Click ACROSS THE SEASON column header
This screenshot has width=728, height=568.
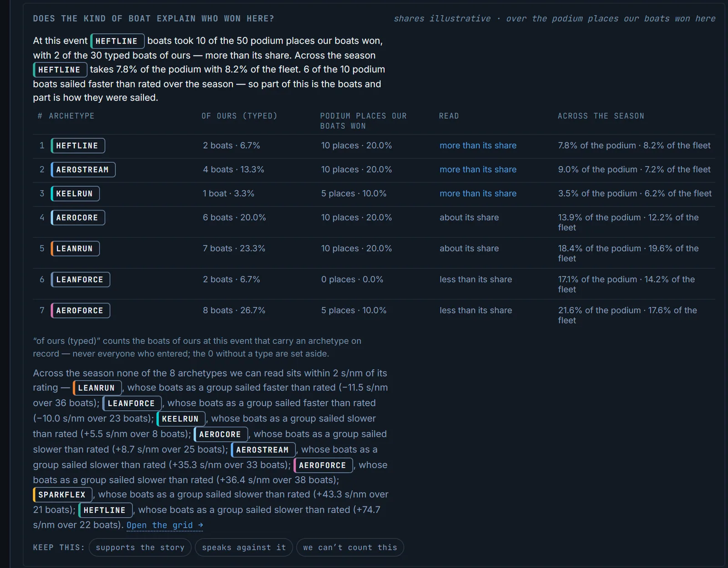(601, 116)
